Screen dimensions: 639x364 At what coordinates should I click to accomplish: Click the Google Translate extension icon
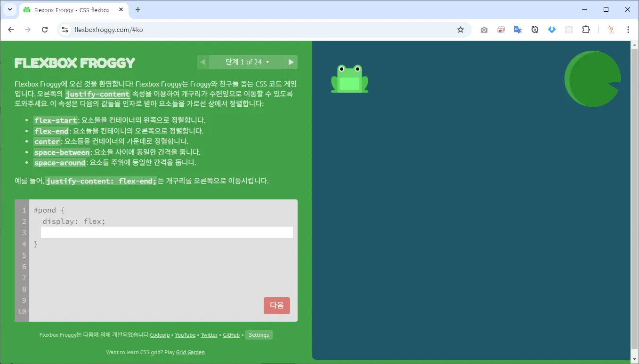coord(518,30)
